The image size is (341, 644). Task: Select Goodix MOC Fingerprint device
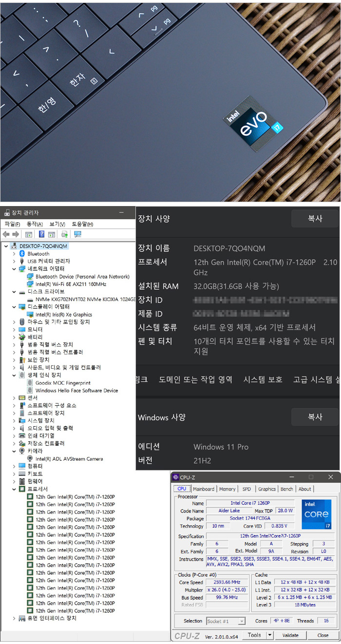63,383
